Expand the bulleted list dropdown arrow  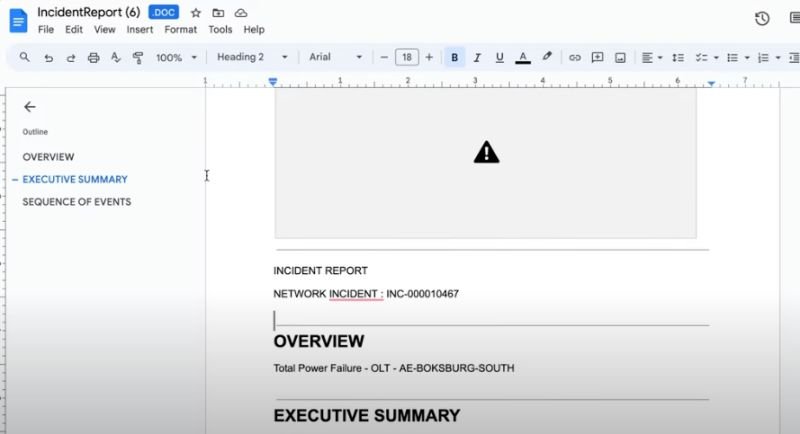[747, 58]
